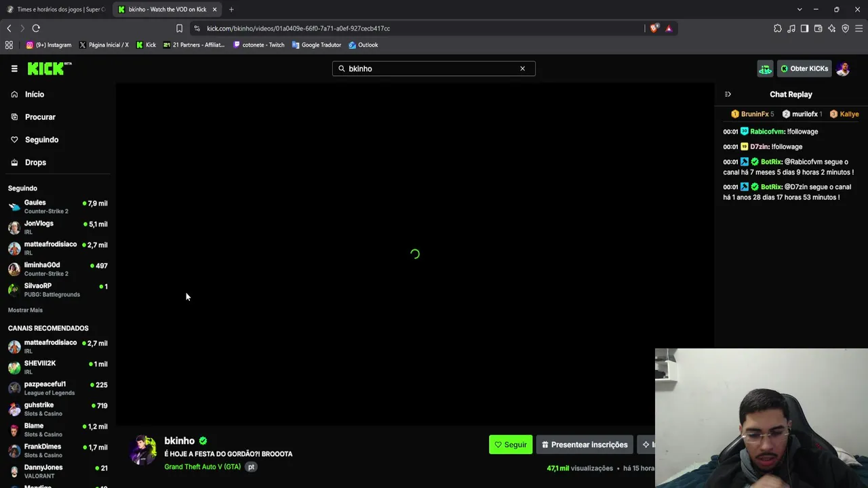The width and height of the screenshot is (868, 488).
Task: Reload the current page
Action: point(36,28)
